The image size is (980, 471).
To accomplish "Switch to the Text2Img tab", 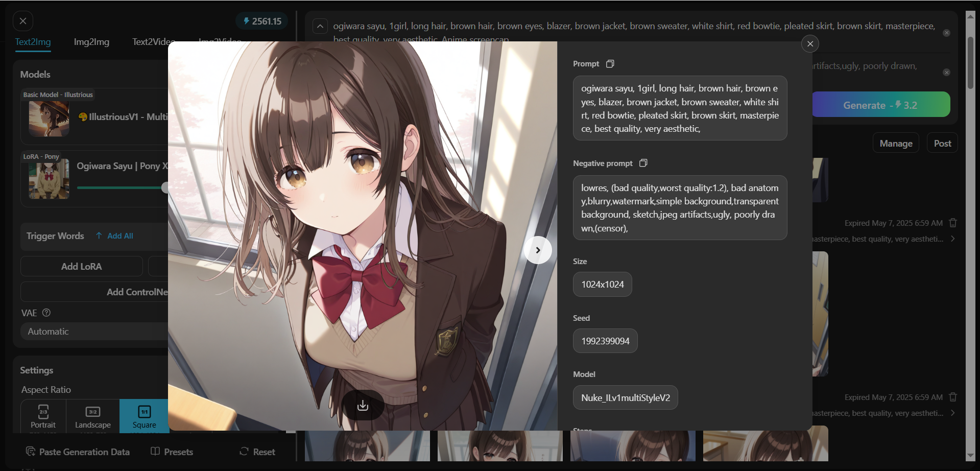I will (33, 42).
